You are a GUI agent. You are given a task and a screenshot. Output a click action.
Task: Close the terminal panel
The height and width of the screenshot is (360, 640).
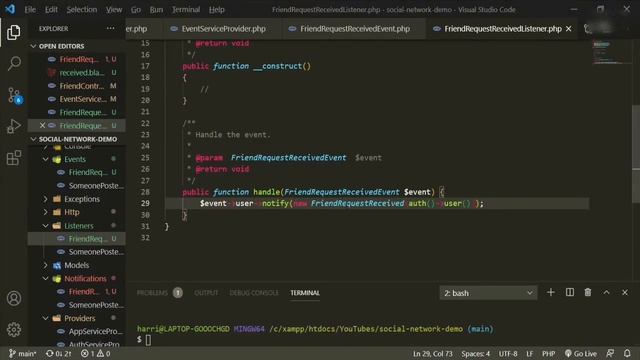coord(625,292)
